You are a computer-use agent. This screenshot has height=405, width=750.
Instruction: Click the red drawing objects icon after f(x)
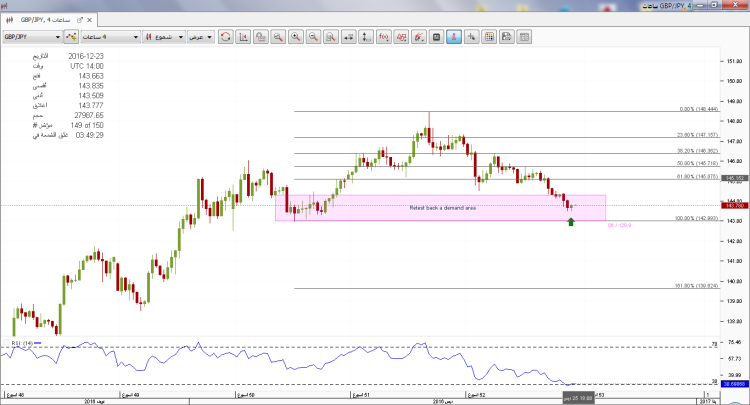(401, 37)
